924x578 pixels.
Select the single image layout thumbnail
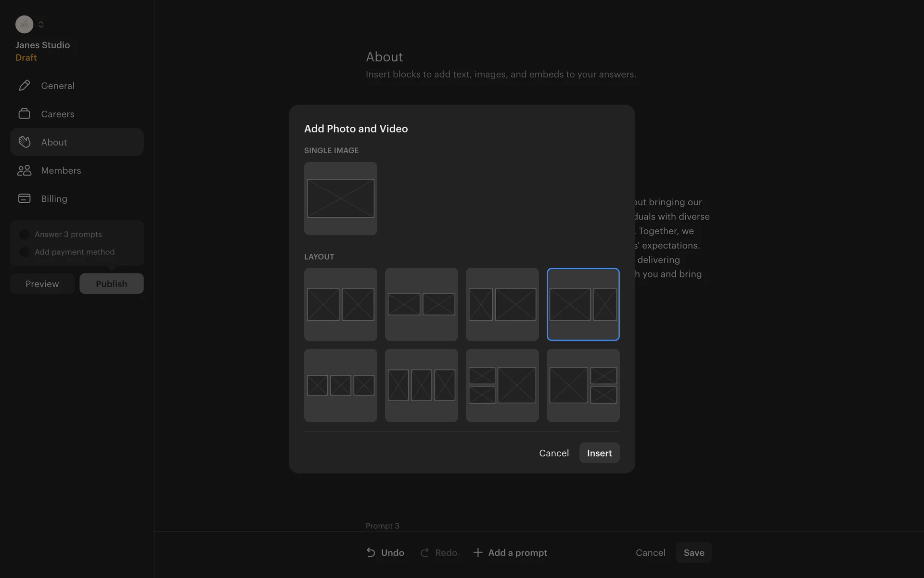(340, 198)
